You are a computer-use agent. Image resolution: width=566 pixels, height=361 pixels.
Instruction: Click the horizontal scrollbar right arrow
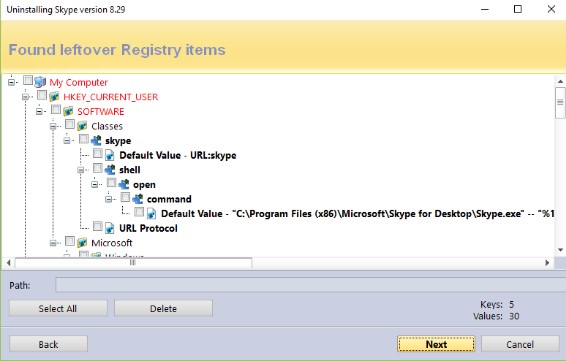[x=548, y=263]
